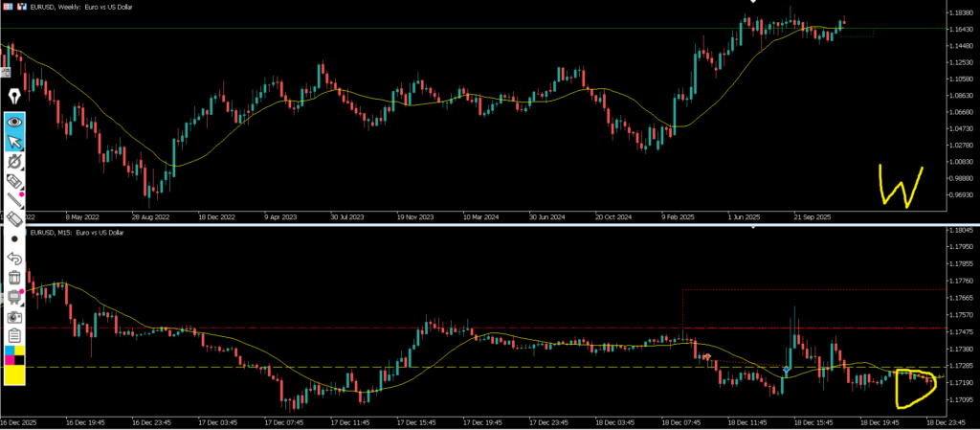Select the cursor arrow tool

[14, 142]
